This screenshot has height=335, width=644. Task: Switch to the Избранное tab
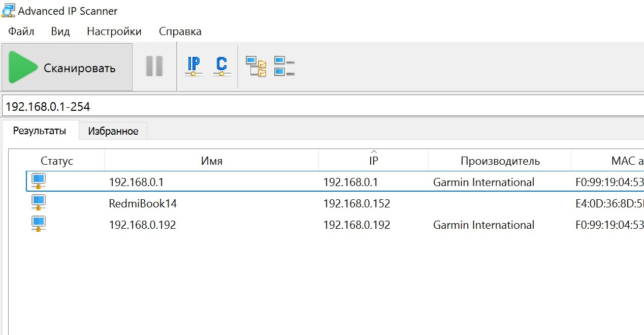tap(113, 131)
